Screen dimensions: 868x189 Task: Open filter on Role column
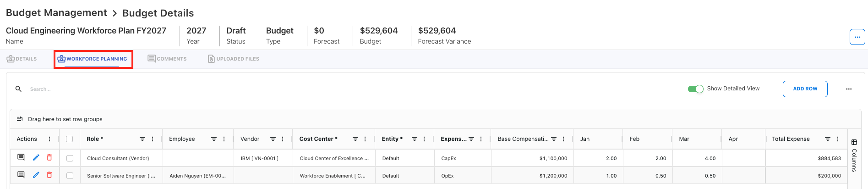click(x=142, y=139)
